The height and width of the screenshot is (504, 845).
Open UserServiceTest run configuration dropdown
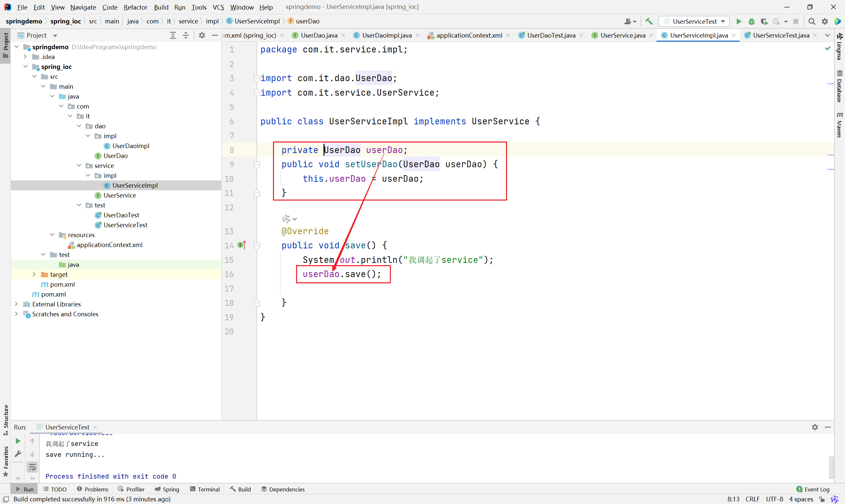point(694,21)
